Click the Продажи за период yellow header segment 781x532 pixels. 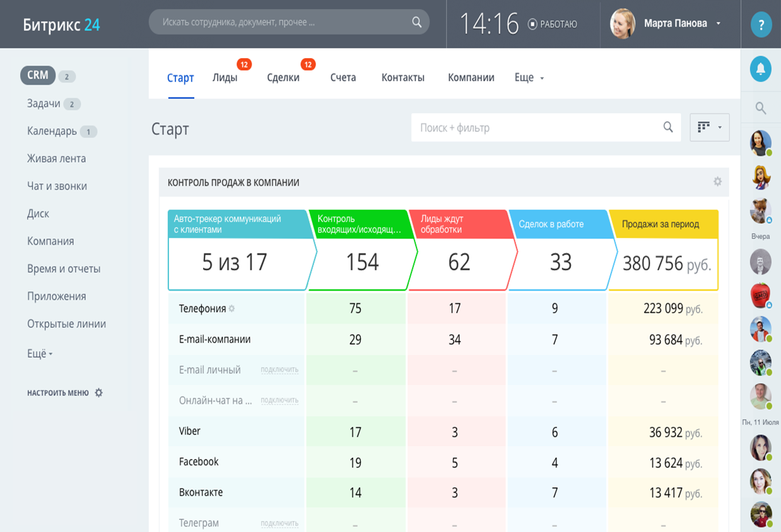pos(662,222)
